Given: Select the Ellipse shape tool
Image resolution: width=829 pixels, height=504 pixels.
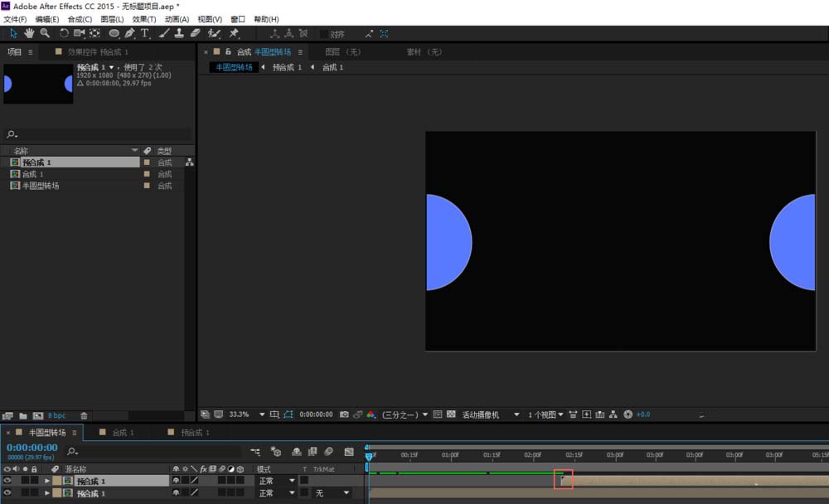Looking at the screenshot, I should click(x=114, y=33).
